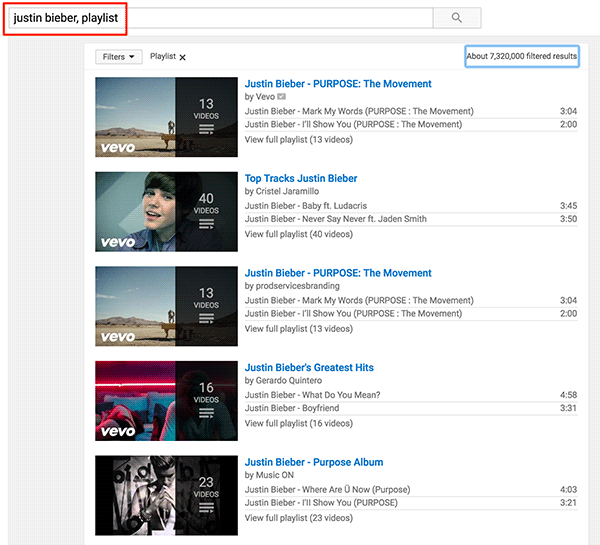
Task: Play Where Are Ü Now (Purpose) track
Action: (x=327, y=490)
